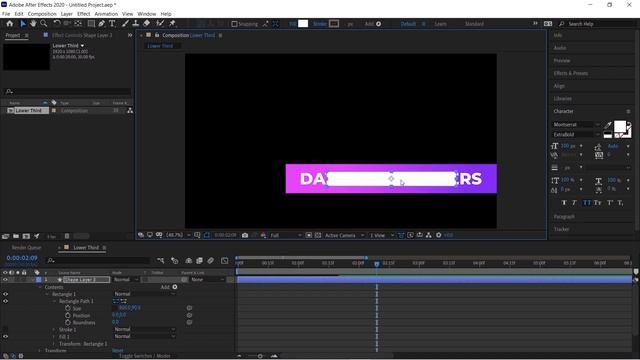Open the Active Camera dropdown
Screen dimensions: 640x360
tap(344, 235)
